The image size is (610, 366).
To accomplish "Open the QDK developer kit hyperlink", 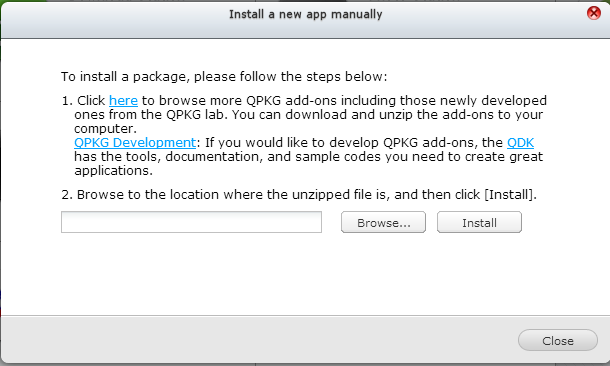I will [x=520, y=142].
